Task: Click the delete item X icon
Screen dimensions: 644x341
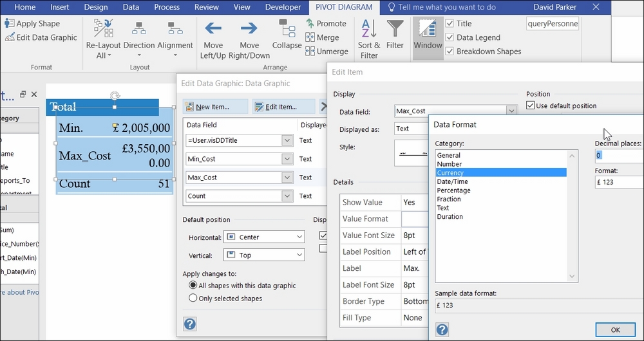Action: [324, 107]
